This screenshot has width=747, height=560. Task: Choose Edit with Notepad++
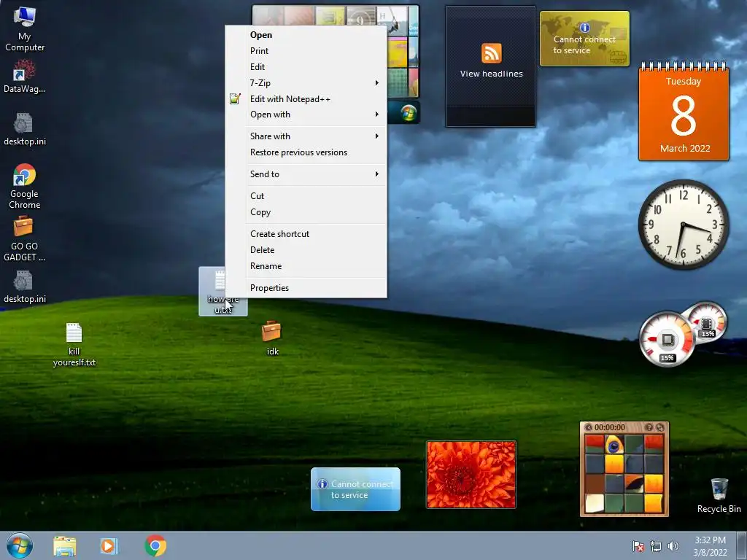[x=306, y=99]
